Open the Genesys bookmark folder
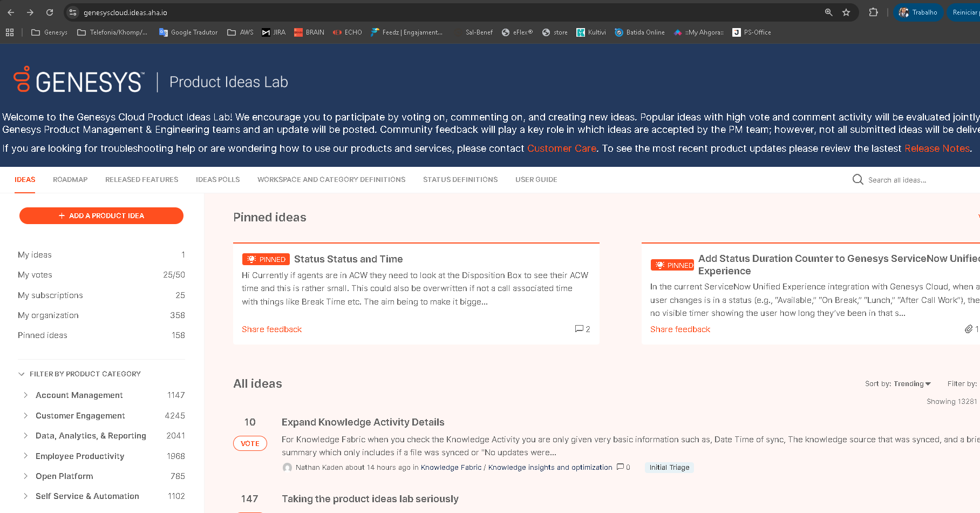 (x=49, y=32)
